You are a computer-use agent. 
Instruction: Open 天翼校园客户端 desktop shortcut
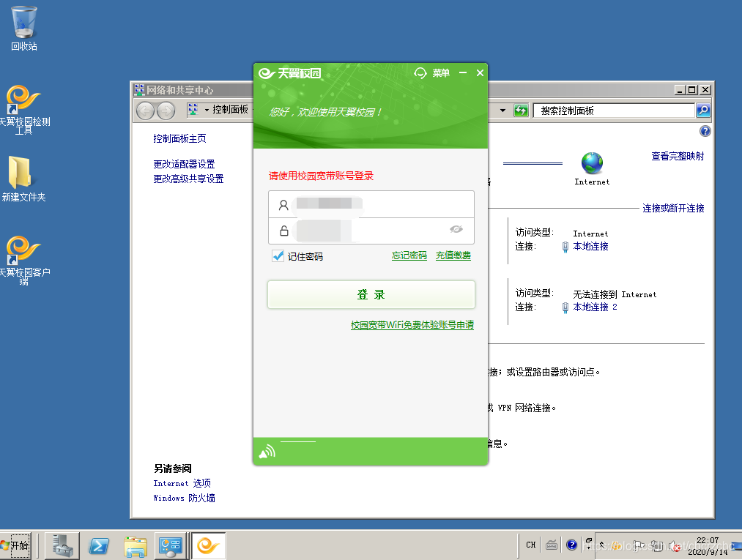[23, 260]
